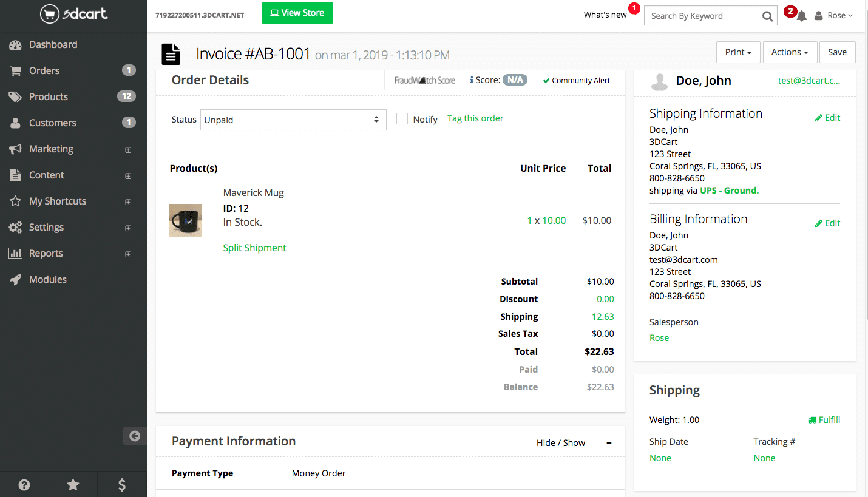Open the Print dropdown menu

pyautogui.click(x=738, y=52)
